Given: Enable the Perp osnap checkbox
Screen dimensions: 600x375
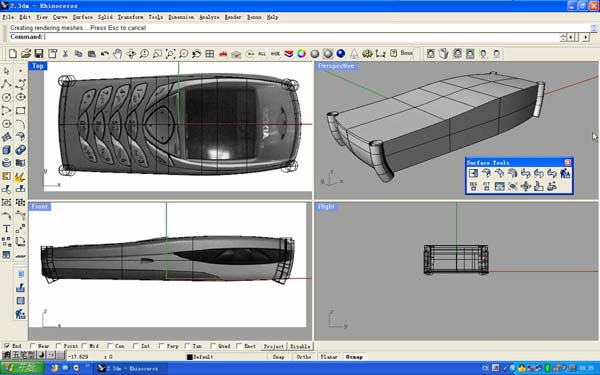Looking at the screenshot, I should click(161, 346).
